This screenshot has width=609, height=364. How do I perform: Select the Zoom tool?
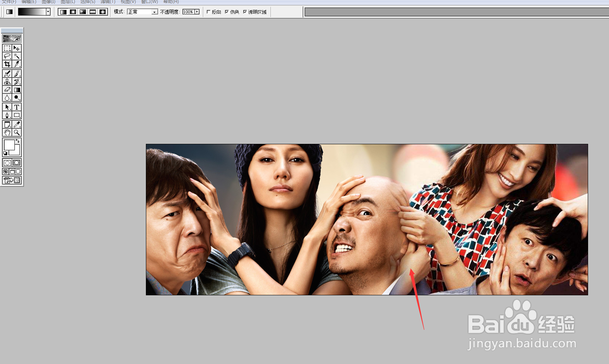17,132
